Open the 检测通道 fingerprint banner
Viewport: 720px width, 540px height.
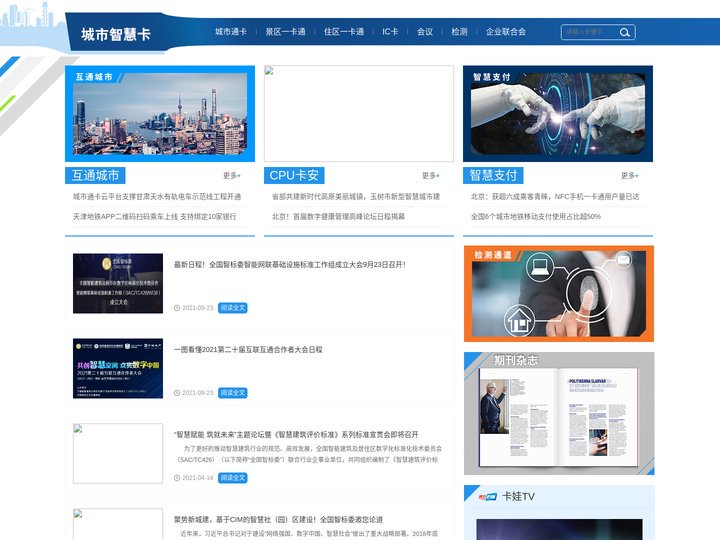click(559, 293)
